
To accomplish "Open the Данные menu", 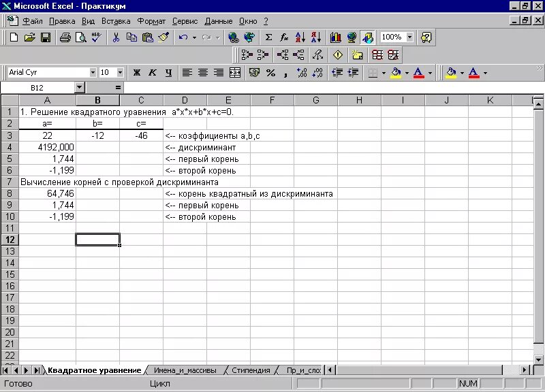I will [x=218, y=21].
